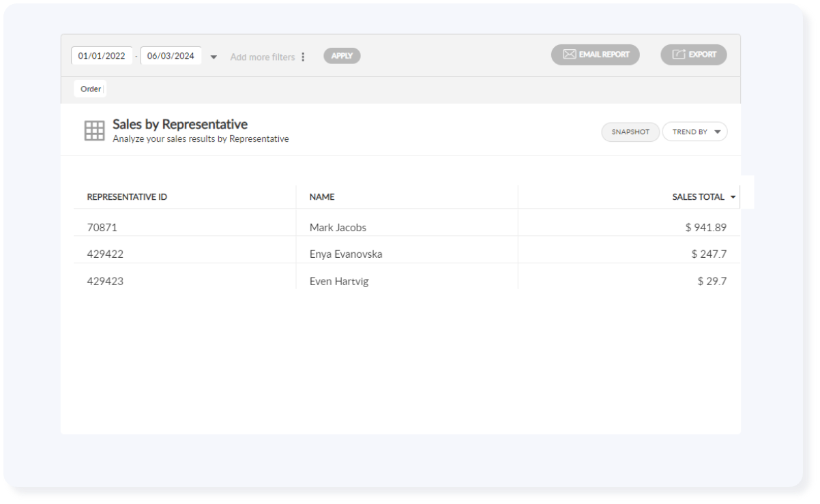Toggle the Sales Total sort arrow
The height and width of the screenshot is (504, 820).
[733, 197]
